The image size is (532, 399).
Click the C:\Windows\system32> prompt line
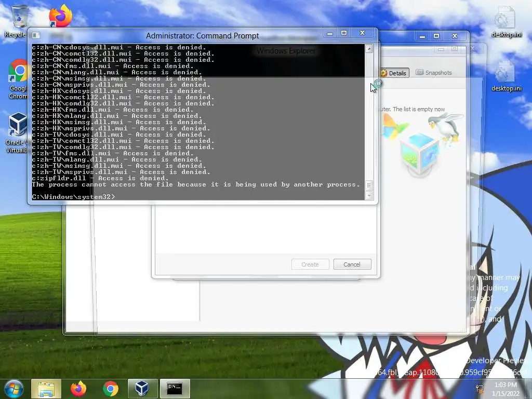(73, 197)
